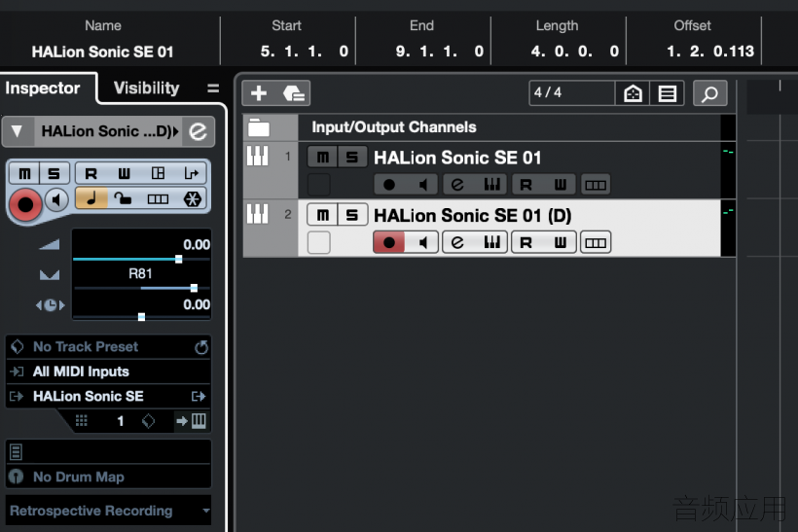Solo HALion Sonic SE 01 (D) track
This screenshot has height=532, width=798.
pyautogui.click(x=351, y=215)
